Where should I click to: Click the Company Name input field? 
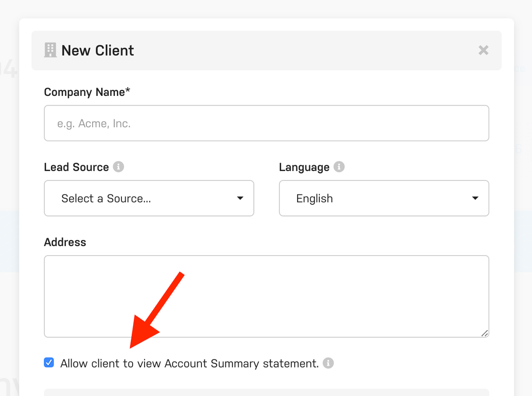[x=266, y=123]
